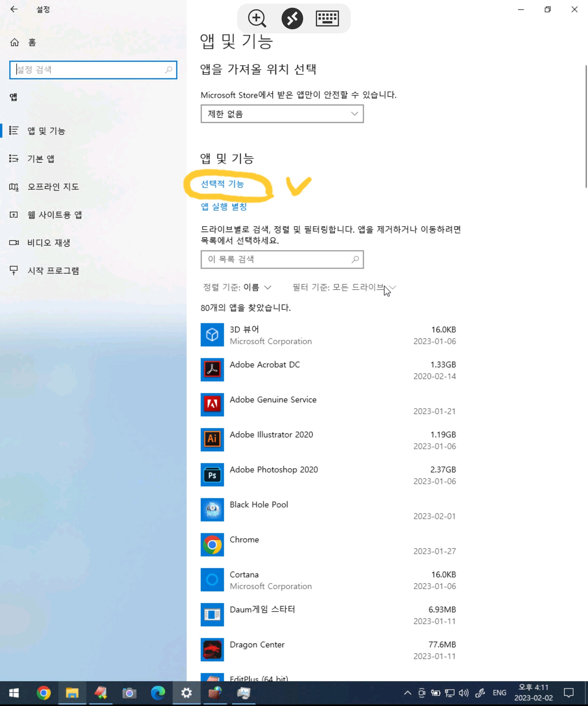Viewport: 588px width, 706px height.
Task: Open the camera app from the taskbar
Action: [x=129, y=693]
